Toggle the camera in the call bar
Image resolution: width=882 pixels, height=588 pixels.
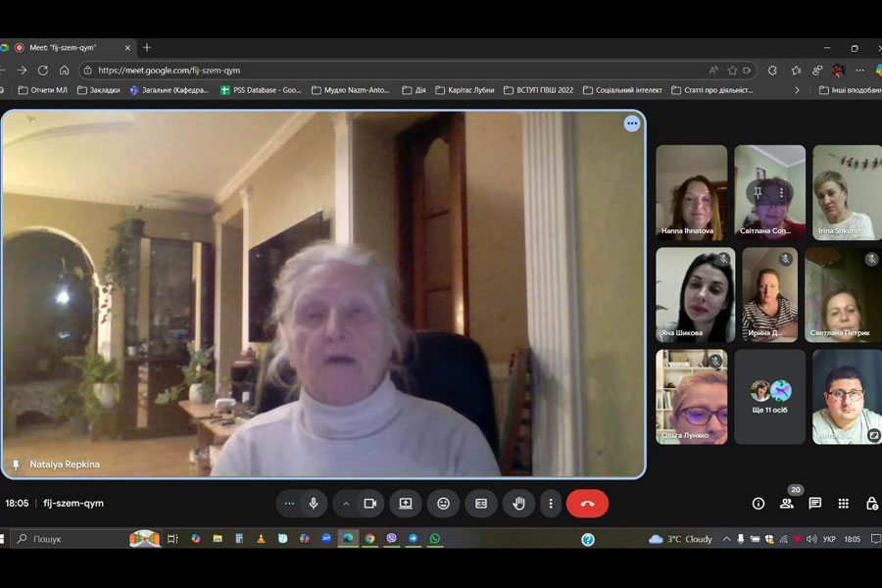pos(370,504)
